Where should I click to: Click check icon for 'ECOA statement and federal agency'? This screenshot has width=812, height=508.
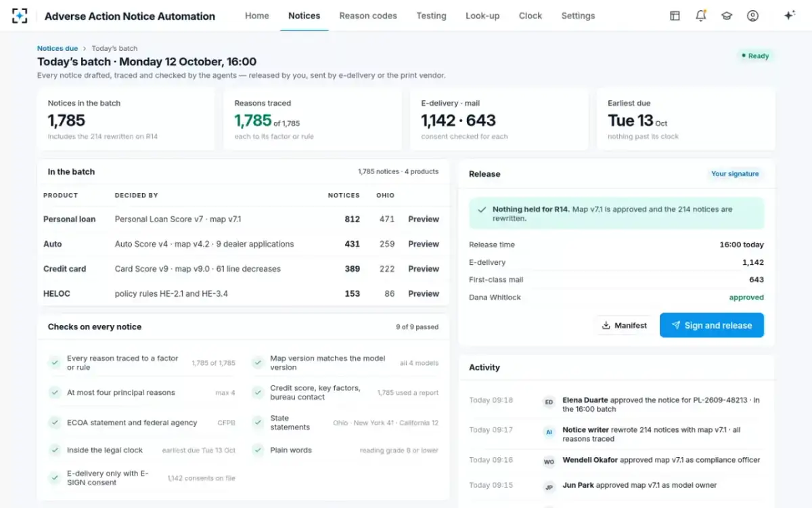click(55, 423)
